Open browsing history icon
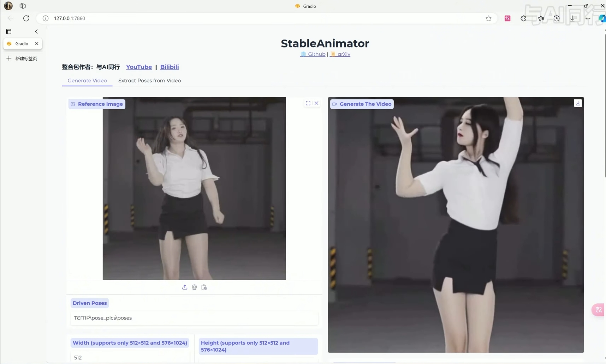This screenshot has width=606, height=364. (x=556, y=18)
